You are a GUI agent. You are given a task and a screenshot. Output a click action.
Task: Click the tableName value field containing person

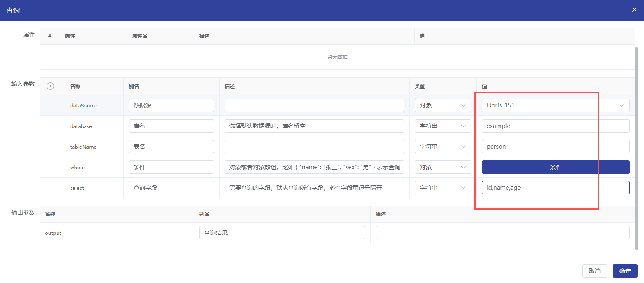[555, 147]
